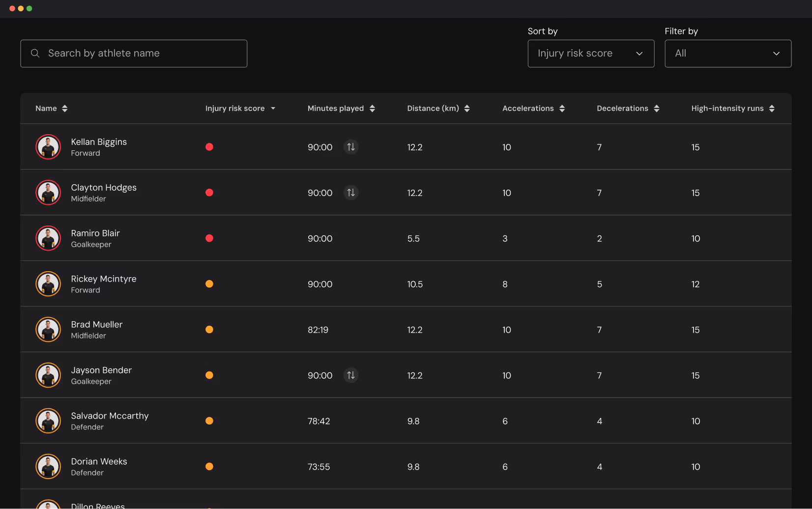
Task: Click the magnifying glass search icon
Action: tap(35, 53)
